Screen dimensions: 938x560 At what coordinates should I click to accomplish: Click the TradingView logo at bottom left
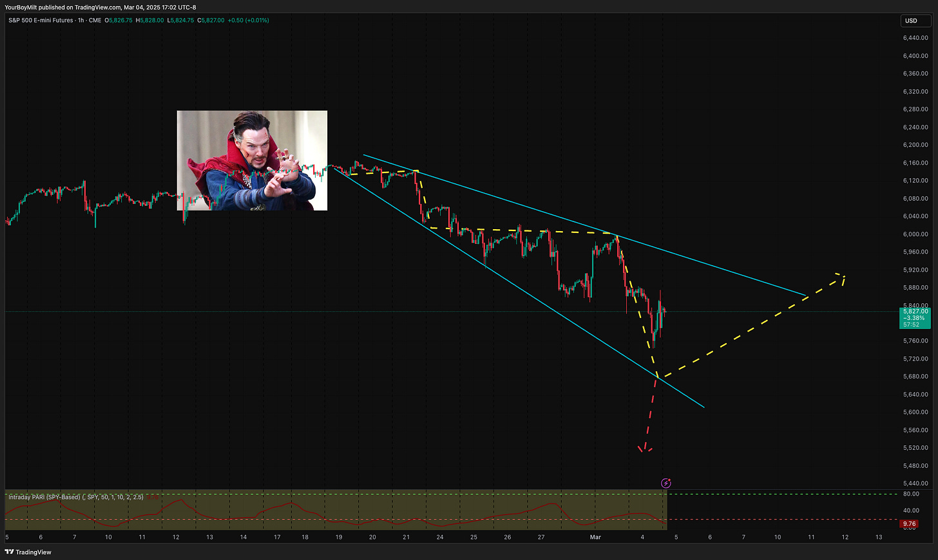click(x=28, y=552)
